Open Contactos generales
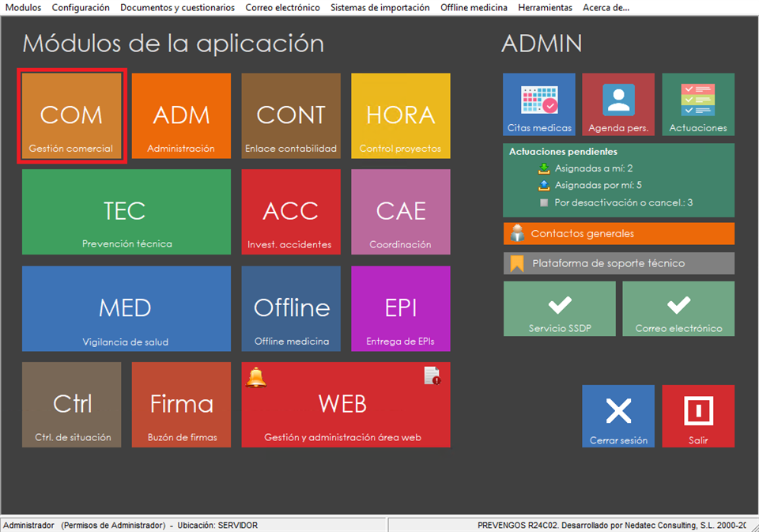 click(x=618, y=234)
